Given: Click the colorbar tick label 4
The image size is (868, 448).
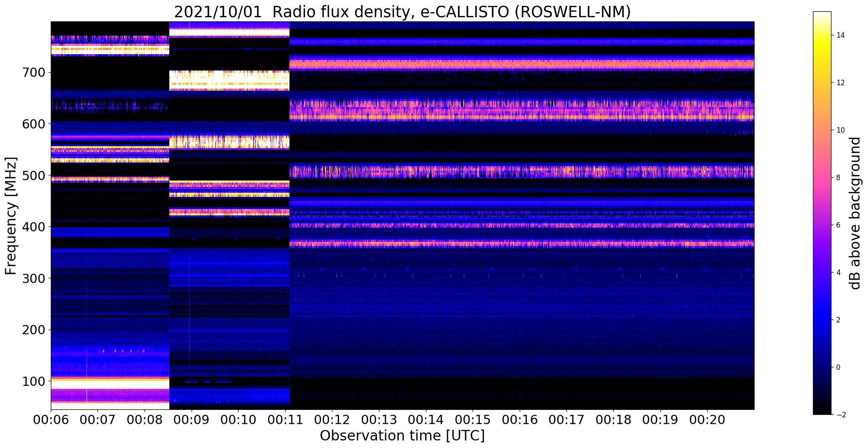Looking at the screenshot, I should pyautogui.click(x=839, y=272).
